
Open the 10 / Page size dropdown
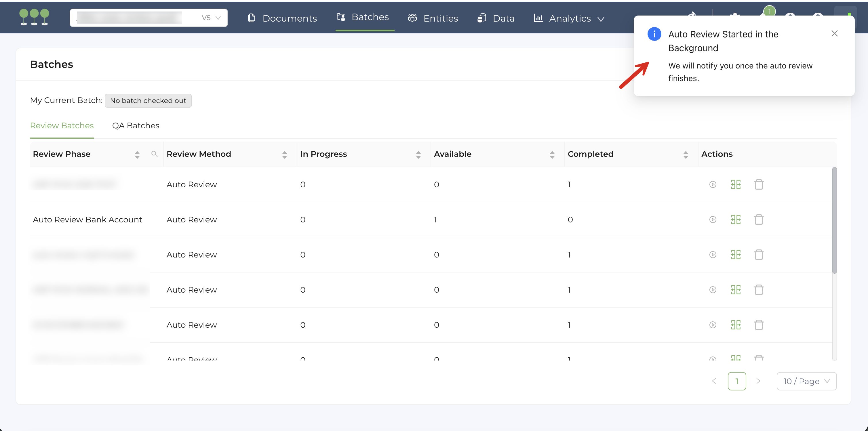pos(806,381)
